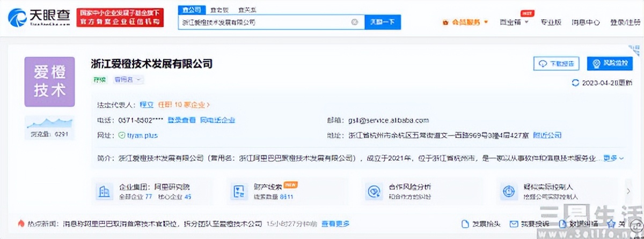Open the 查看更多 news link
644x239 pixels.
coord(335,223)
